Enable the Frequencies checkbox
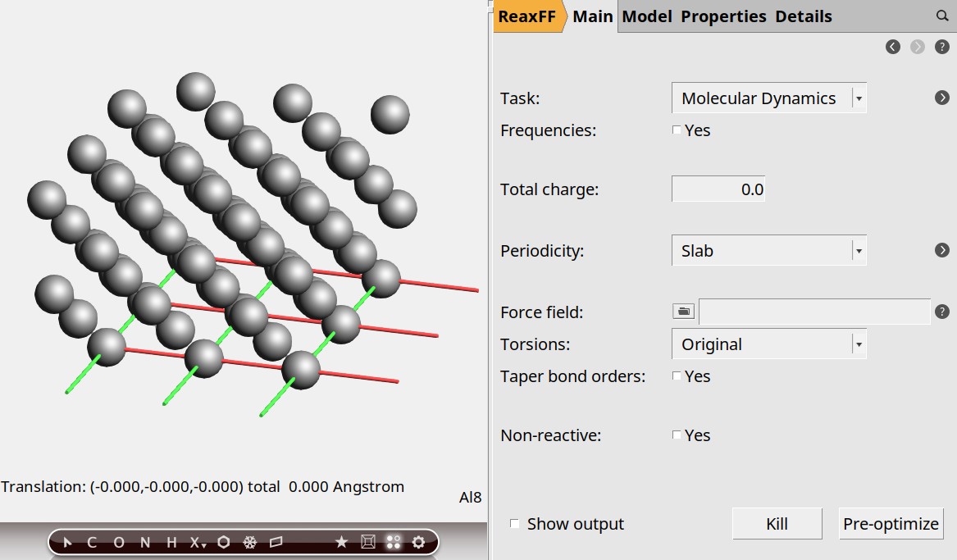 pos(677,130)
